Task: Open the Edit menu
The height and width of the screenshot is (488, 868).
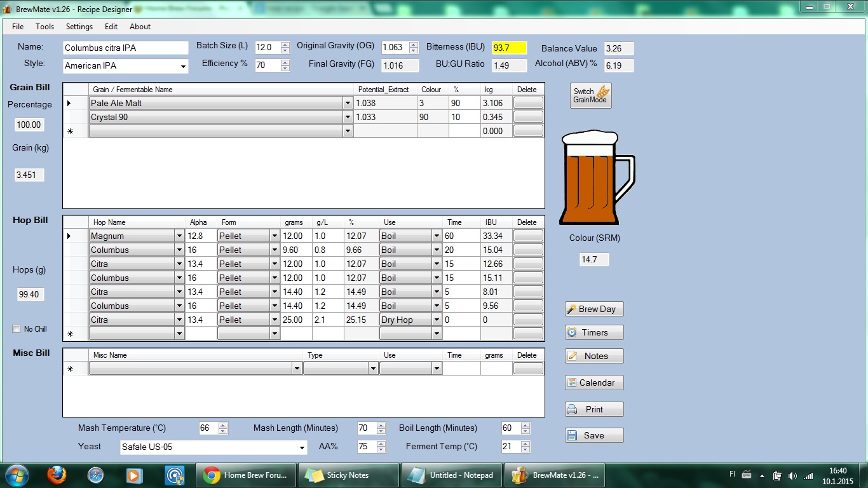Action: click(111, 27)
